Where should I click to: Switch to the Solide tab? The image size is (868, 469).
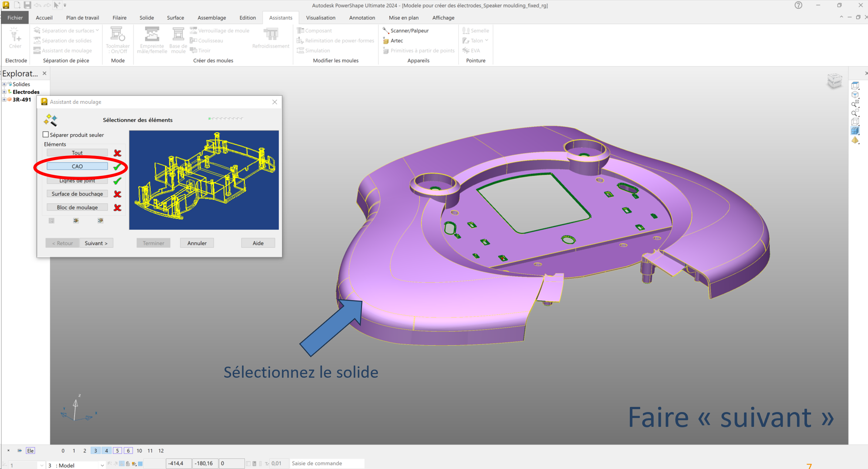146,17
